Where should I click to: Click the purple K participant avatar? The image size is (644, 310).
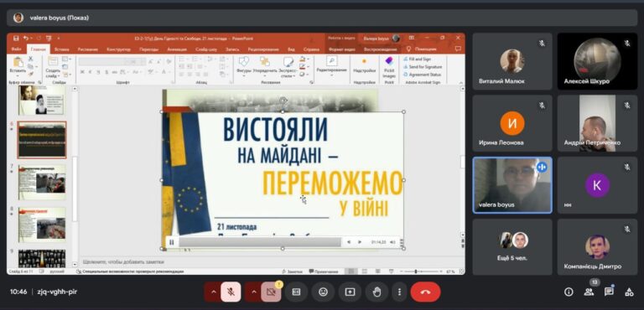point(597,185)
